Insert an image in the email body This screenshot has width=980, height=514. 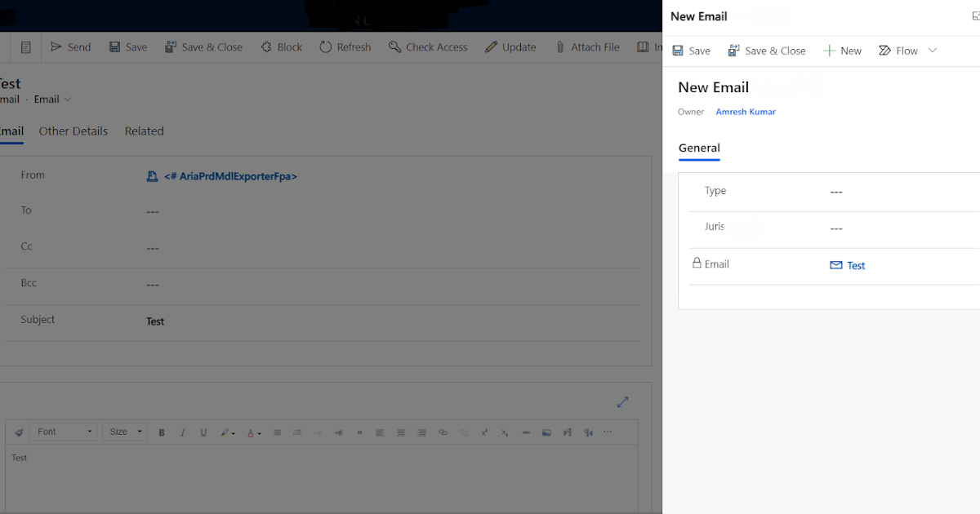pos(546,432)
